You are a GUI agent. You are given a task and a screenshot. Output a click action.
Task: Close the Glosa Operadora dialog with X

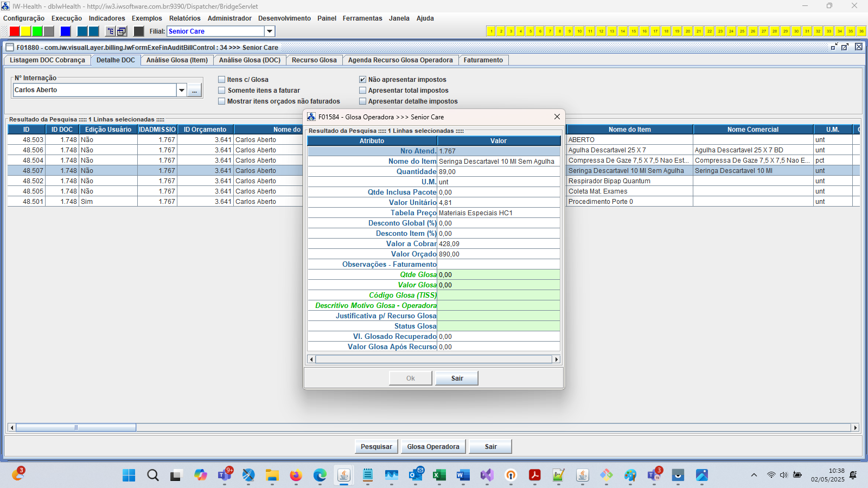(x=557, y=117)
